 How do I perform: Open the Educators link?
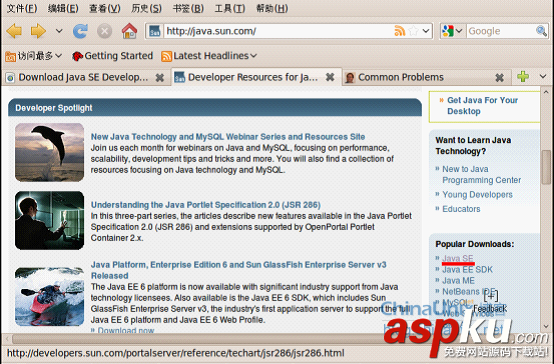point(461,209)
